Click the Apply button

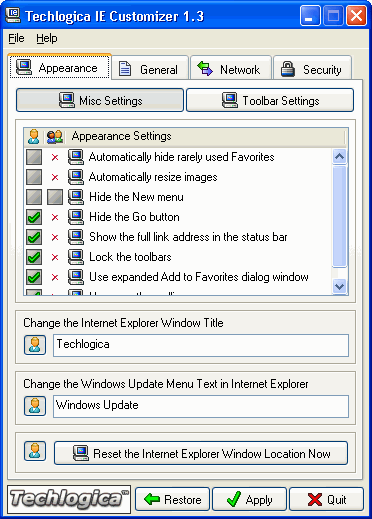[249, 499]
